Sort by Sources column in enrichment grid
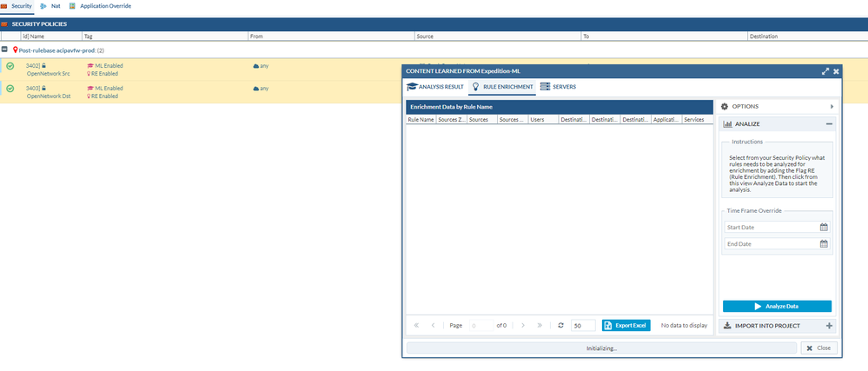 (x=481, y=119)
